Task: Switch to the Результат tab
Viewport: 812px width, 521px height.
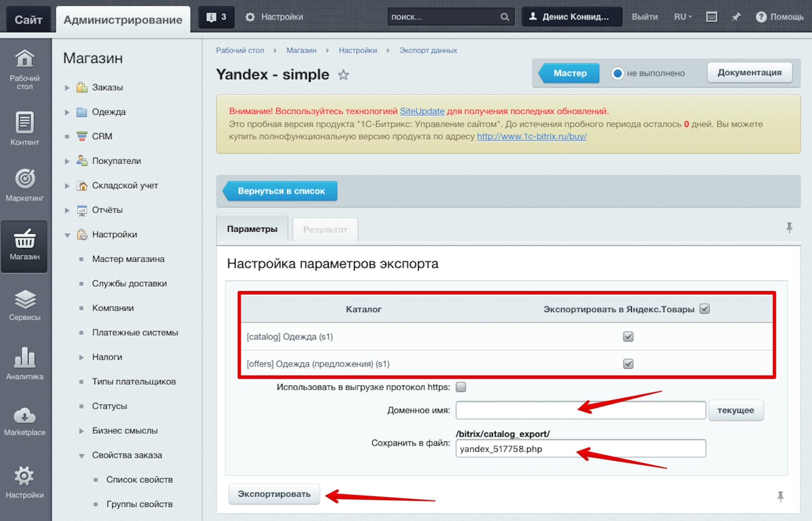Action: 325,229
